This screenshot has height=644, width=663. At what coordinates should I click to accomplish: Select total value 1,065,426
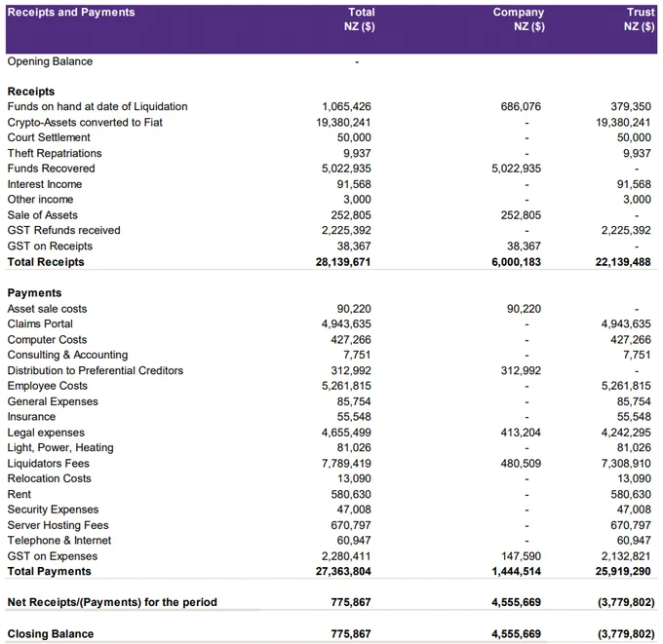[346, 106]
